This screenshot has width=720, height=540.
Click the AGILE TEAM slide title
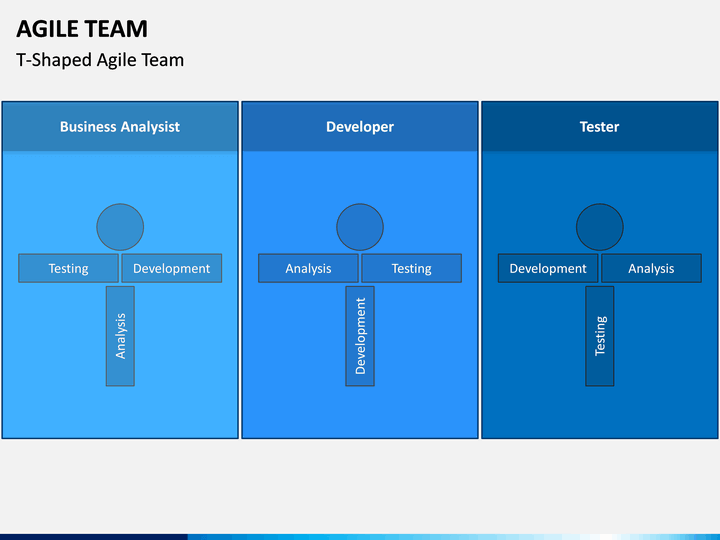(82, 29)
